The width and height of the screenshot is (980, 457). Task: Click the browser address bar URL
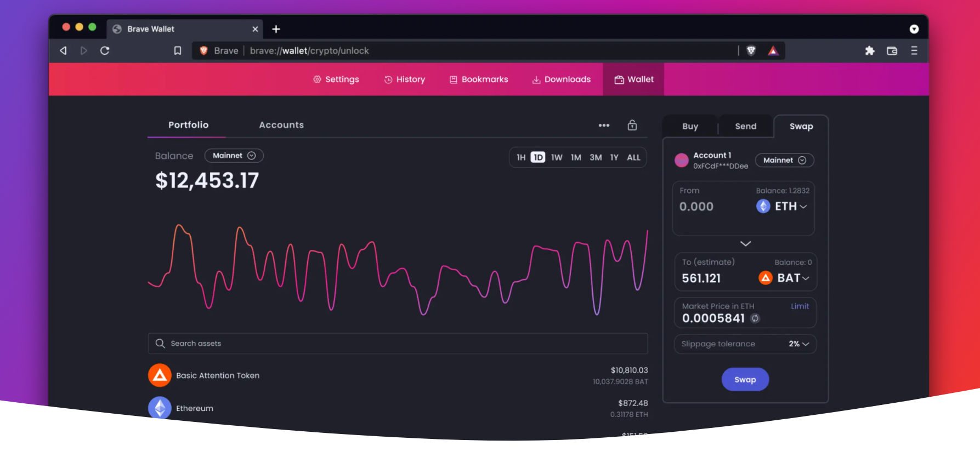[x=309, y=51]
